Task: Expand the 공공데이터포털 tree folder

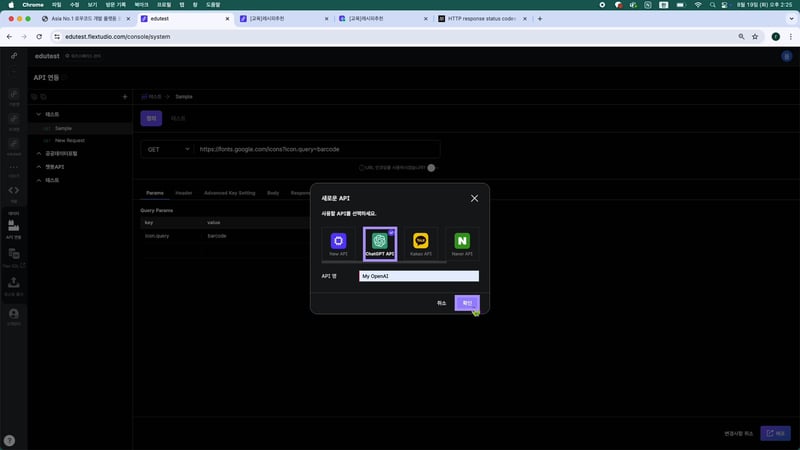Action: [x=39, y=153]
